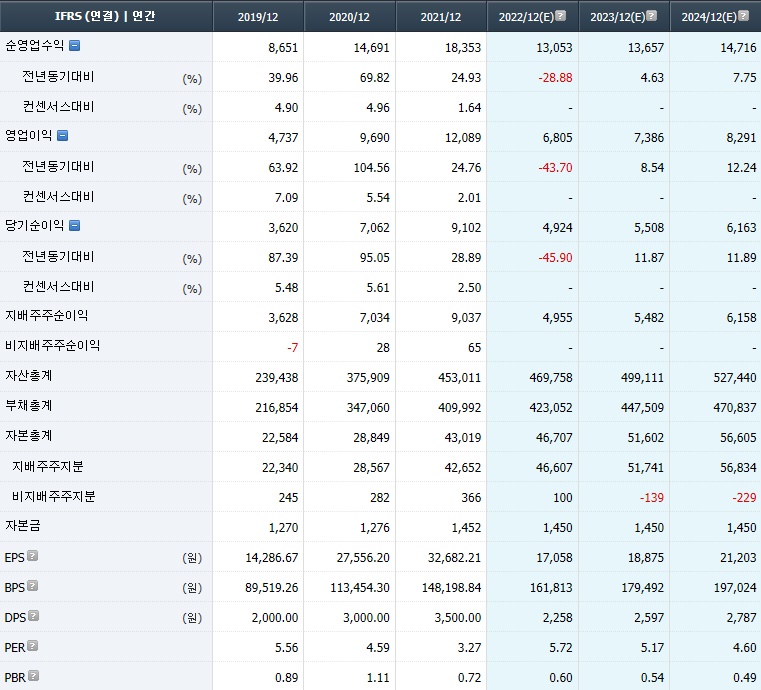Open help icon beside PER
Image resolution: width=761 pixels, height=690 pixels.
point(33,646)
